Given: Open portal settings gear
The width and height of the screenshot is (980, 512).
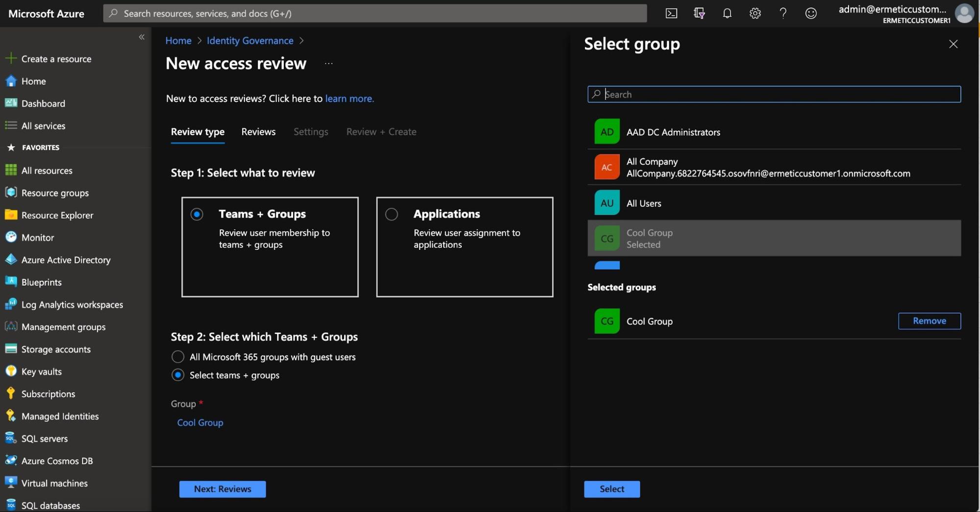Looking at the screenshot, I should click(x=755, y=13).
